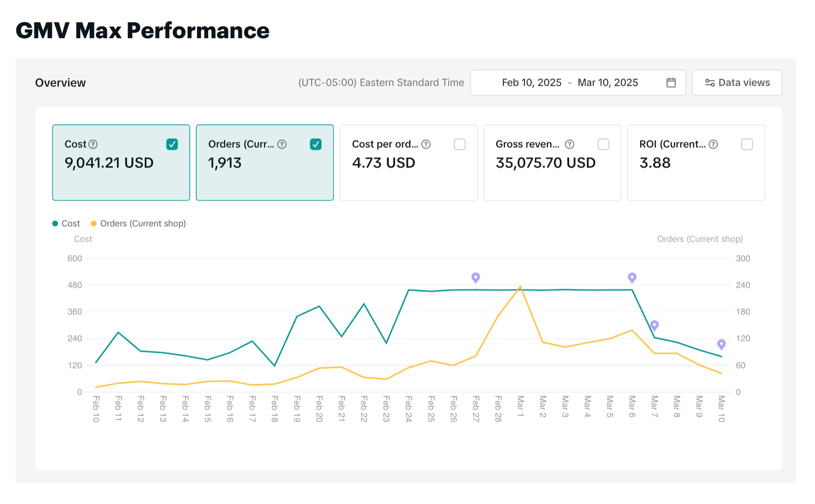Click the help icon next to Cost
This screenshot has height=504, width=815.
pos(93,144)
